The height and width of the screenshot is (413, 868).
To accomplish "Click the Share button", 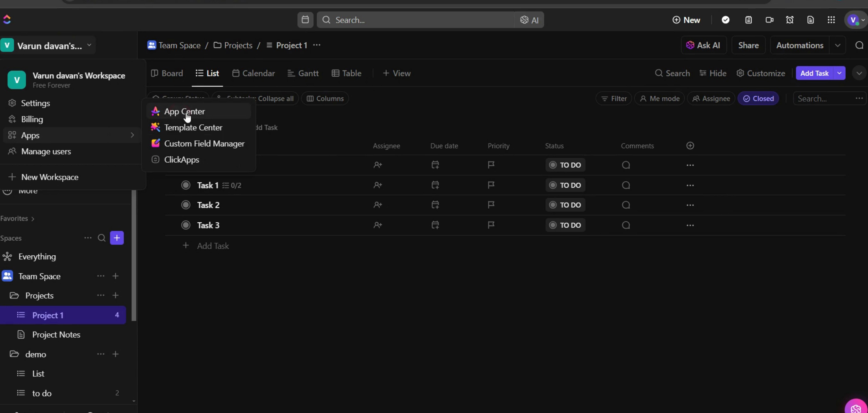I will 748,45.
